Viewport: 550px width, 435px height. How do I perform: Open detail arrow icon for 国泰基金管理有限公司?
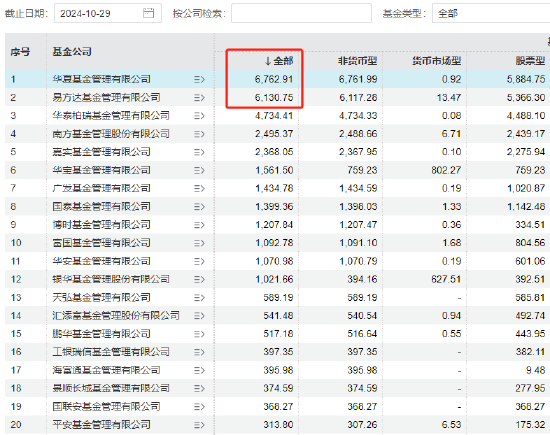[x=199, y=207]
